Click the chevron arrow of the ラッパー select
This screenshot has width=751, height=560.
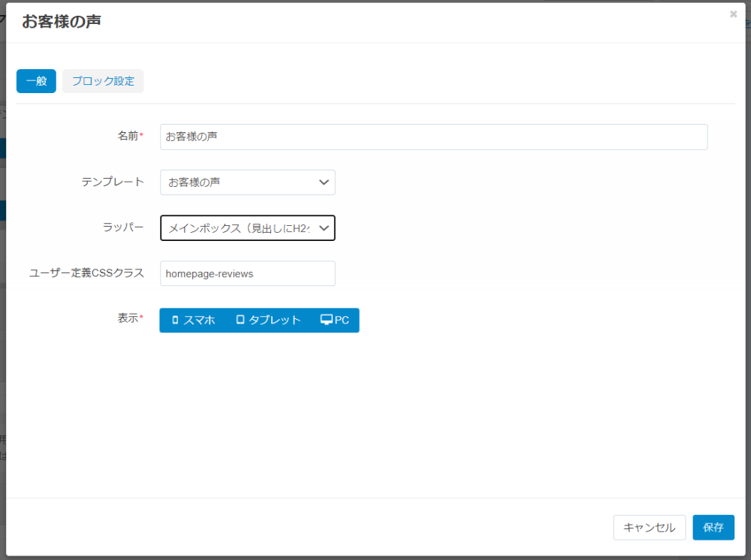pos(324,228)
